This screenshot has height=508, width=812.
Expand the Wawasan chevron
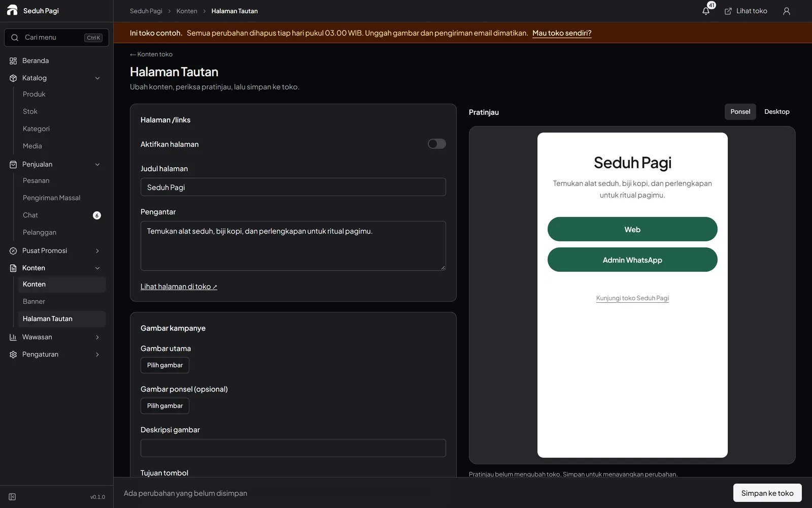[97, 337]
